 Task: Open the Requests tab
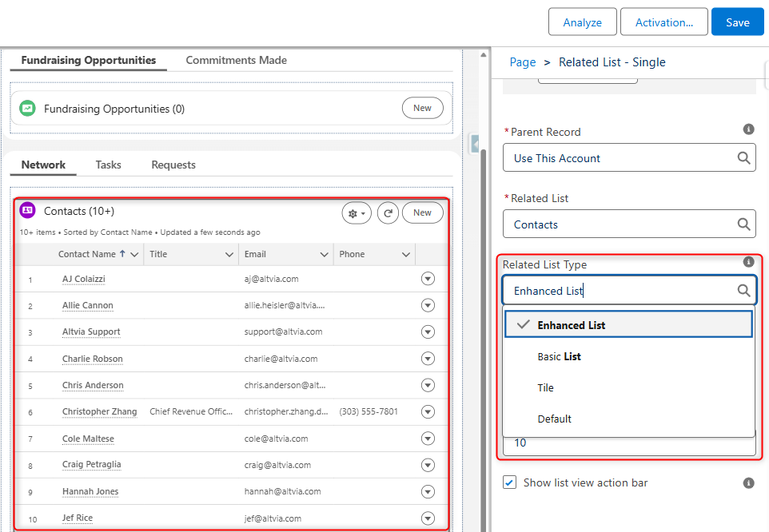pos(173,165)
